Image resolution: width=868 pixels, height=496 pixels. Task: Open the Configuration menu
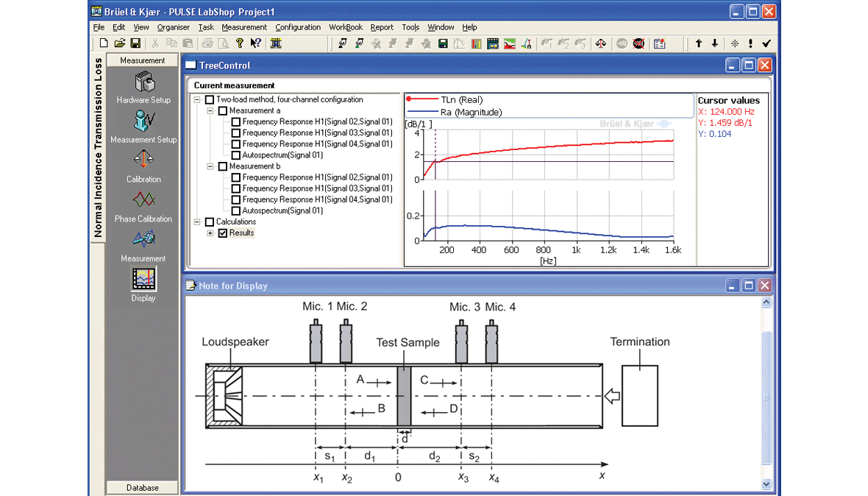coord(298,27)
